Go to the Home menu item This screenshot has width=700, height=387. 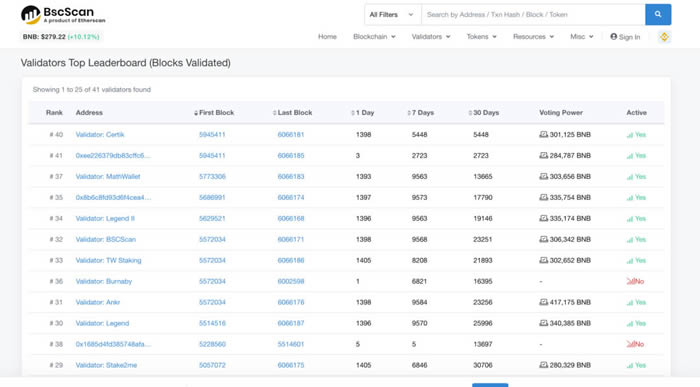327,37
